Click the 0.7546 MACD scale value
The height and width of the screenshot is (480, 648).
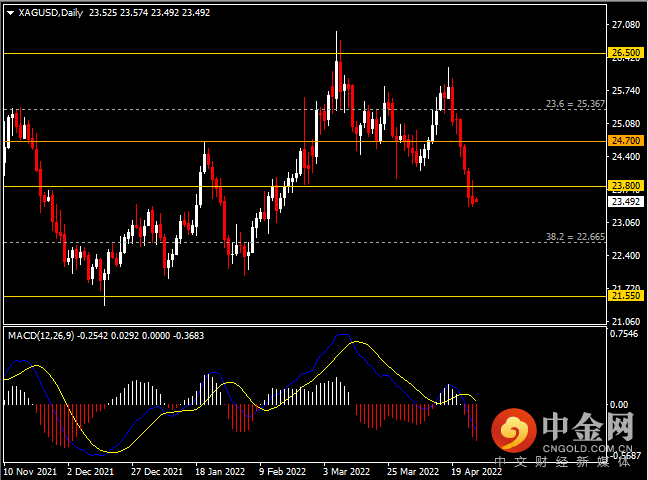[x=624, y=334]
